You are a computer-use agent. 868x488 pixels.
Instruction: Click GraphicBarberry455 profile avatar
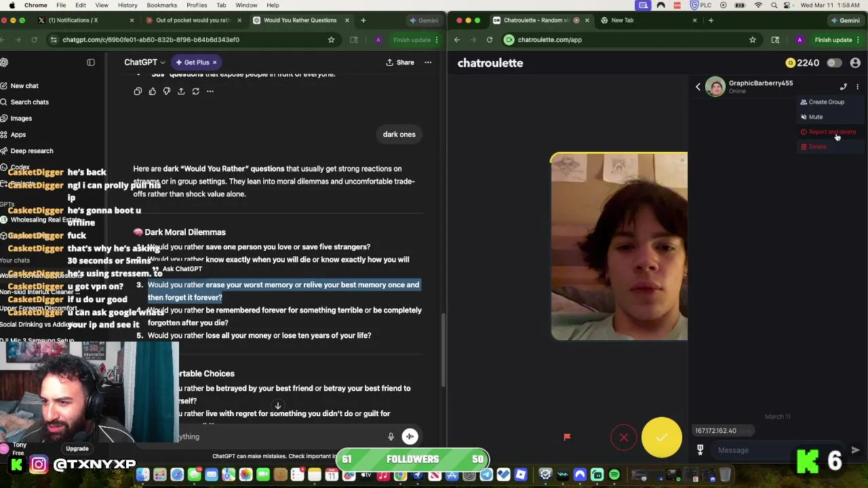(715, 87)
